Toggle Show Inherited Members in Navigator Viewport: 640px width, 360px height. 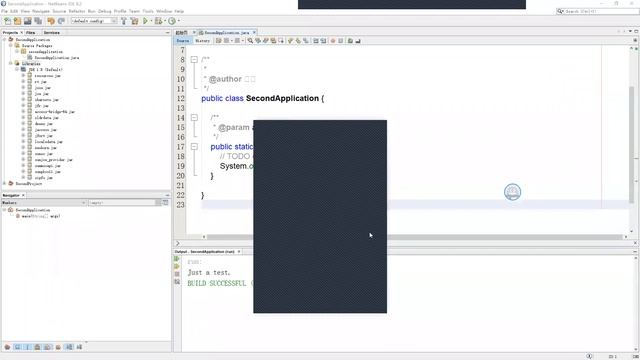click(x=7, y=347)
